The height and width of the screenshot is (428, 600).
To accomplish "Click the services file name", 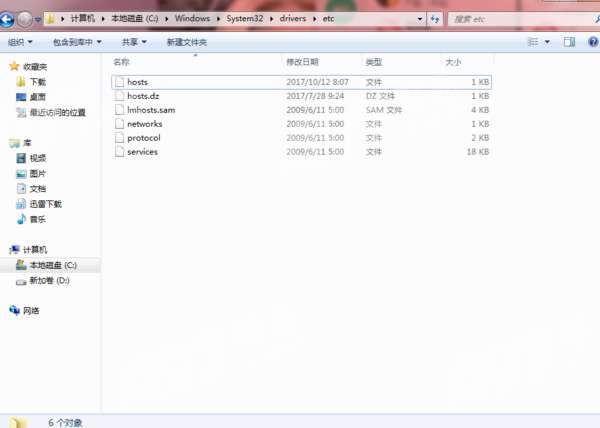I will coord(142,152).
